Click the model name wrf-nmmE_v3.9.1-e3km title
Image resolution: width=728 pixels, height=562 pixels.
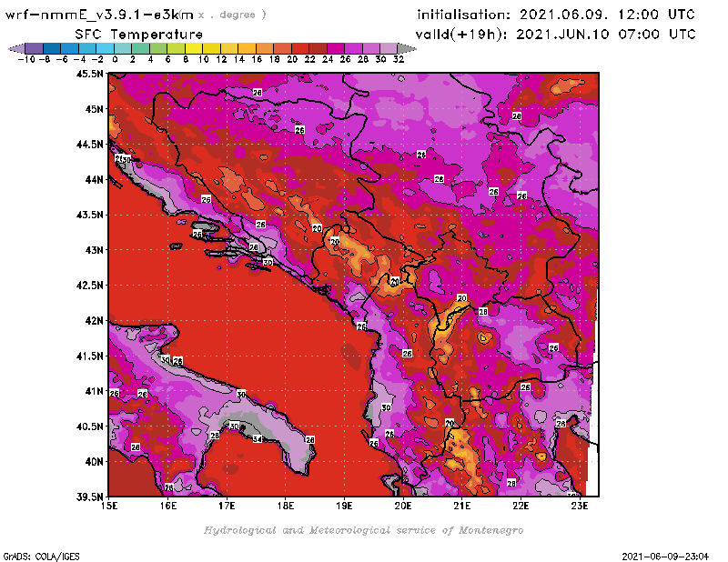click(x=99, y=15)
